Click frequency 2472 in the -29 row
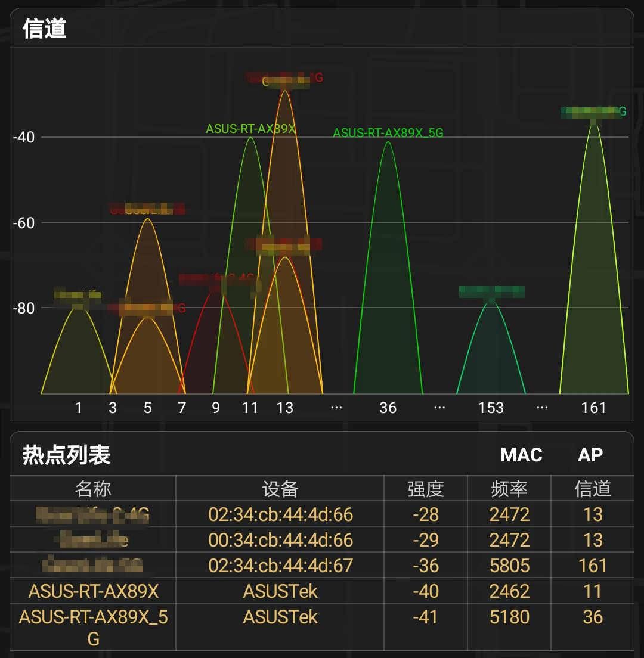 [509, 540]
